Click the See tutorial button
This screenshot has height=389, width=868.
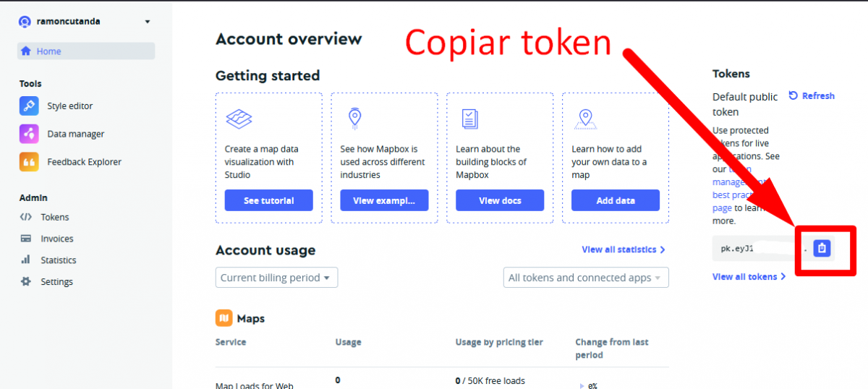coord(268,200)
